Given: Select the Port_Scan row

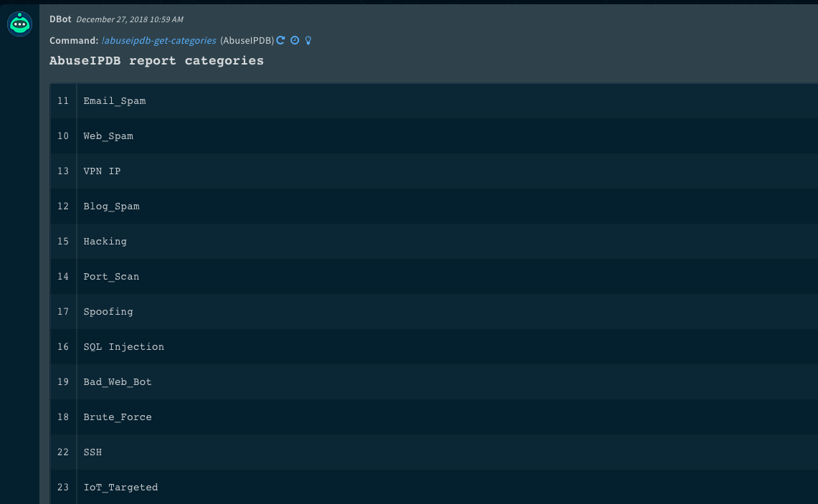Looking at the screenshot, I should tap(111, 277).
